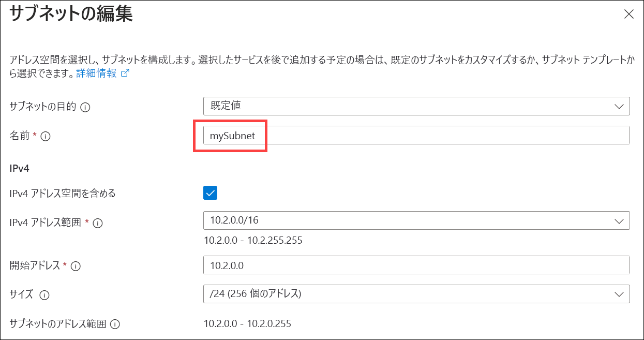Click the range text 10.2.0.0 - 10.2.255.255
Image resolution: width=644 pixels, height=340 pixels.
pyautogui.click(x=253, y=240)
